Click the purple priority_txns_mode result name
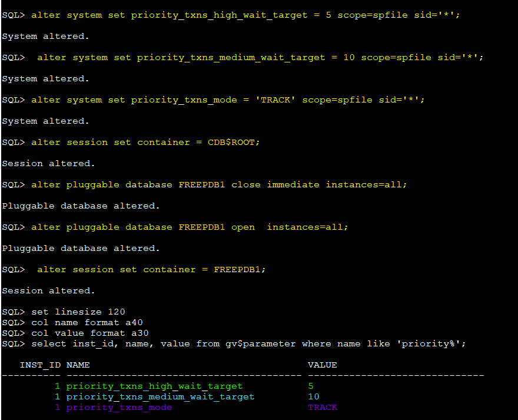This screenshot has height=420, width=518. pos(119,408)
